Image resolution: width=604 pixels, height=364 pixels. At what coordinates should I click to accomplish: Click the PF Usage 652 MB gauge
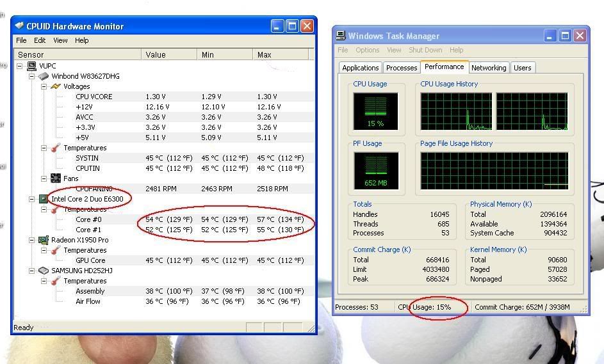coord(376,171)
